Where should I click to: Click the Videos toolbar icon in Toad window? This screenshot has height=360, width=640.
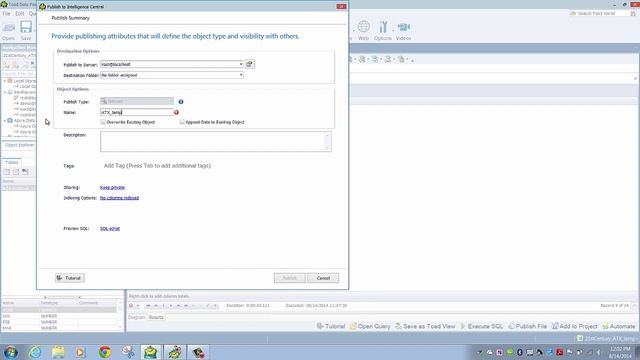[403, 31]
